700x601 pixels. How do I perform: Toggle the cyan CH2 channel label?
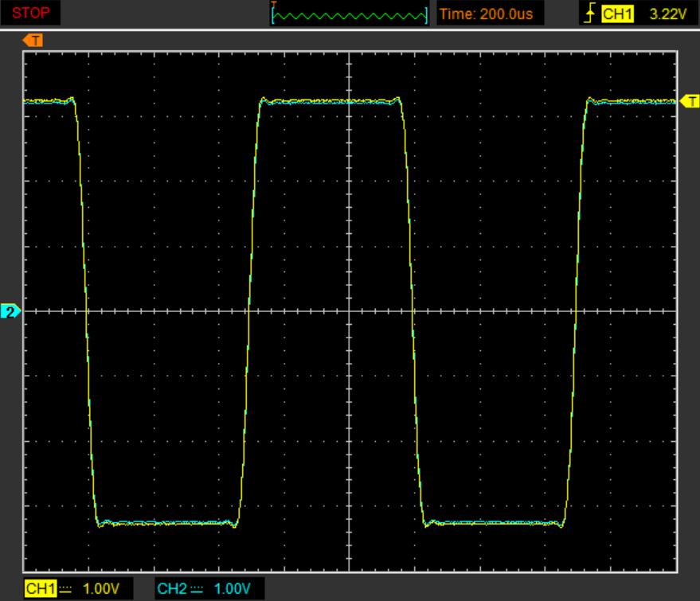click(172, 588)
